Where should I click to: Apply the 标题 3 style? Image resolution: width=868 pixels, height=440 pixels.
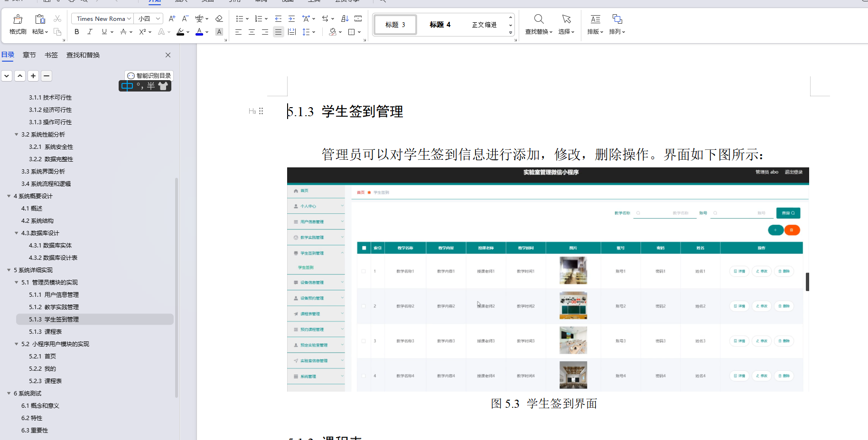tap(395, 24)
